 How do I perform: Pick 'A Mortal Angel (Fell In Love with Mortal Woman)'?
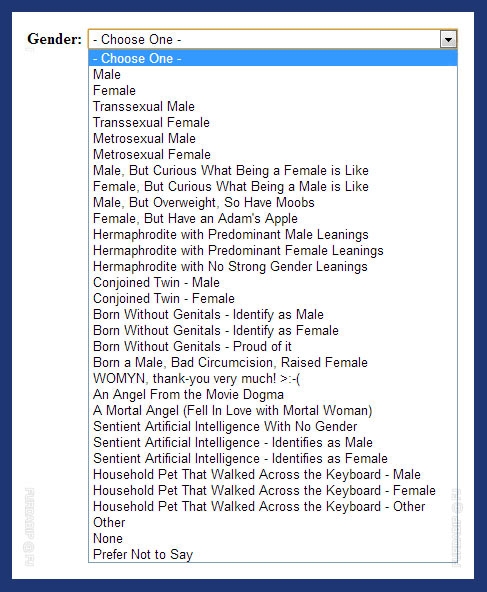pyautogui.click(x=273, y=410)
